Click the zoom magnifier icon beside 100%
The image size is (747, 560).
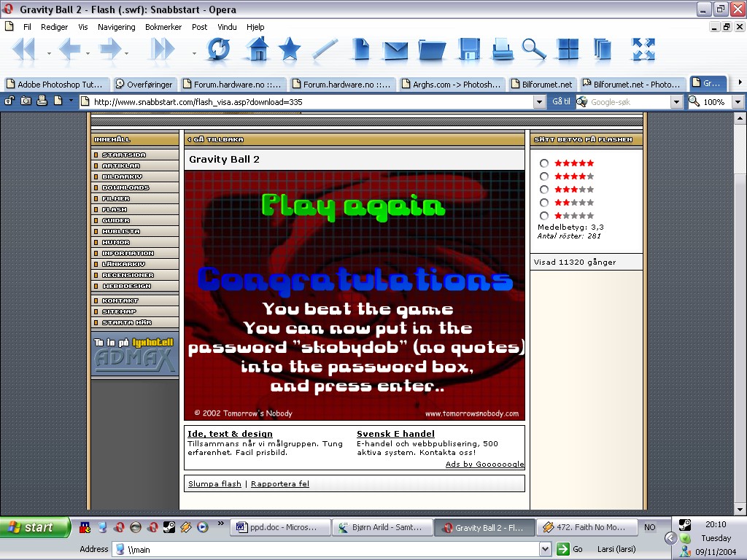click(x=694, y=101)
